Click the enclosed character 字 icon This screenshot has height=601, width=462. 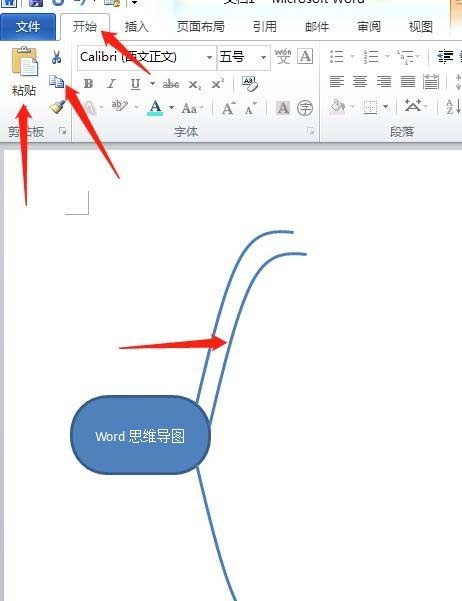(x=305, y=108)
